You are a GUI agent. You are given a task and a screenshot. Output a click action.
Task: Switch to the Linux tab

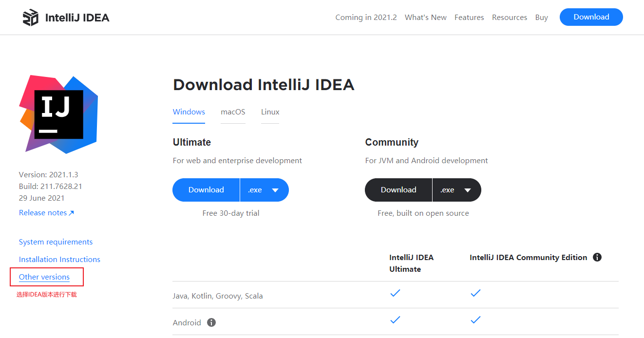point(270,112)
